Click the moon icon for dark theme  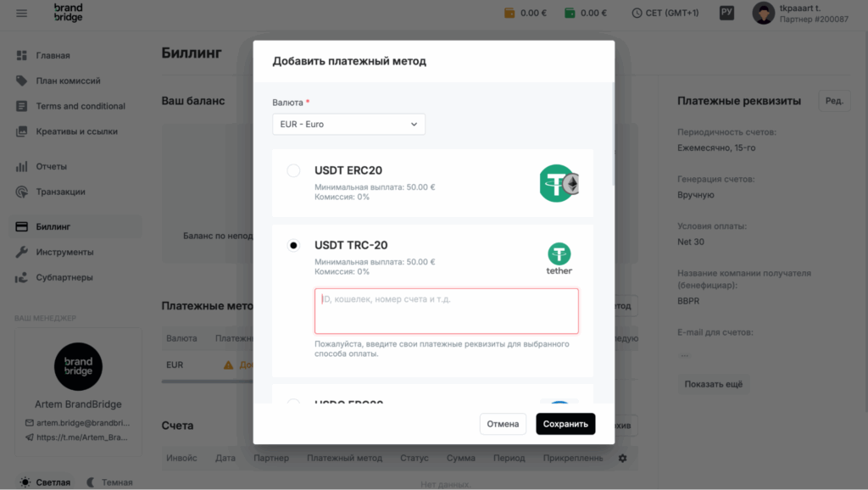pyautogui.click(x=91, y=482)
